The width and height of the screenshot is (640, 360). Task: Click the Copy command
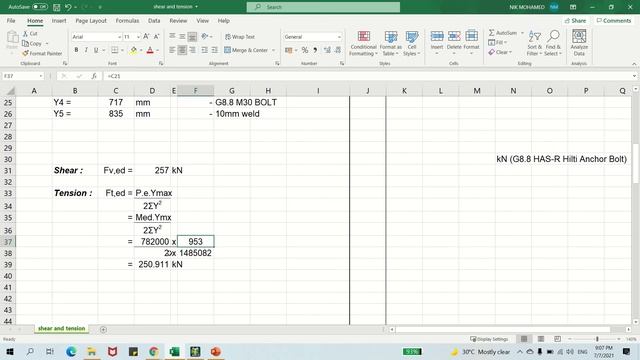pyautogui.click(x=33, y=43)
